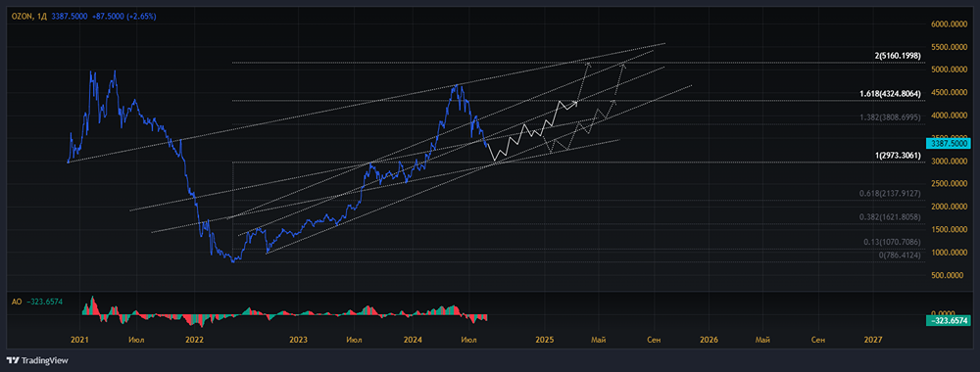Viewport: 980px width, 372px height.
Task: Click the 2026 label on the time axis
Action: coord(709,340)
